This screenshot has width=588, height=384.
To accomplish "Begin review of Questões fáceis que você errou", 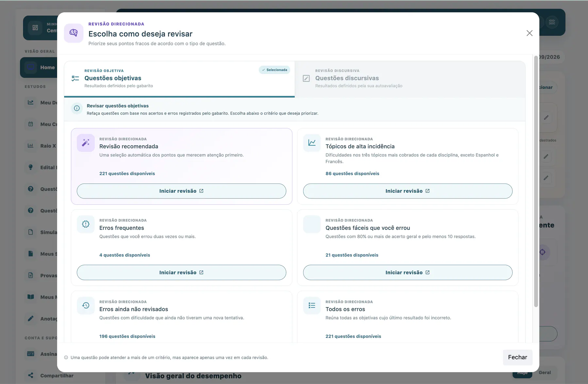I will point(408,272).
